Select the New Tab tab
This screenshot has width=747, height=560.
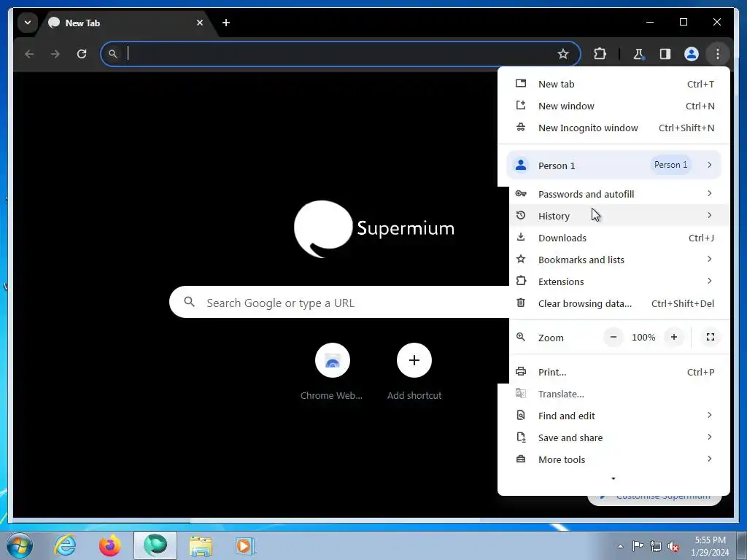click(126, 23)
